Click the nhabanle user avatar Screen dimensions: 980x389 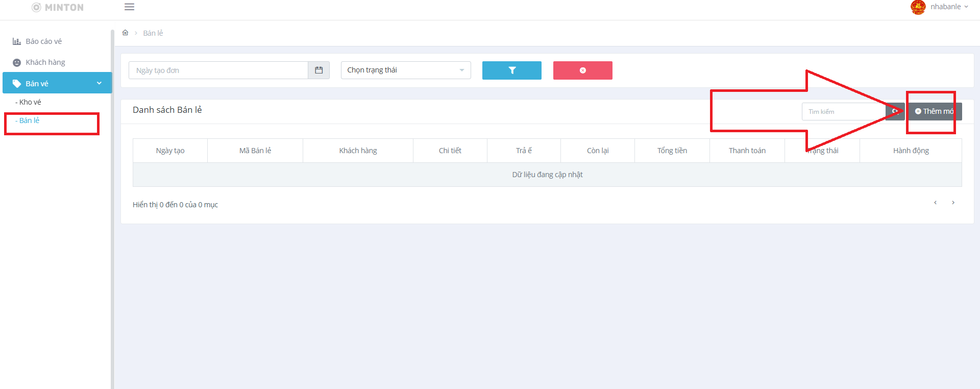[x=918, y=7]
